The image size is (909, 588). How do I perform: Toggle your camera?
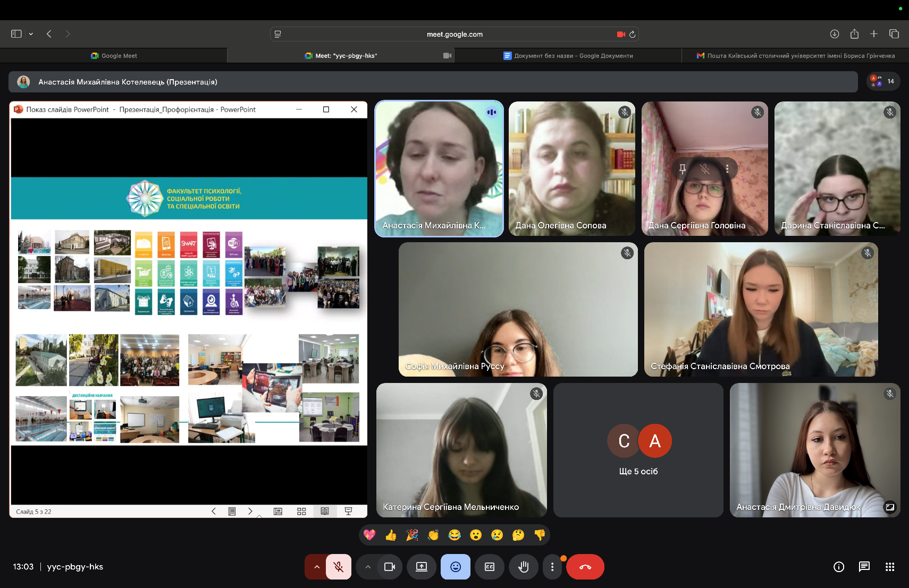(x=390, y=567)
